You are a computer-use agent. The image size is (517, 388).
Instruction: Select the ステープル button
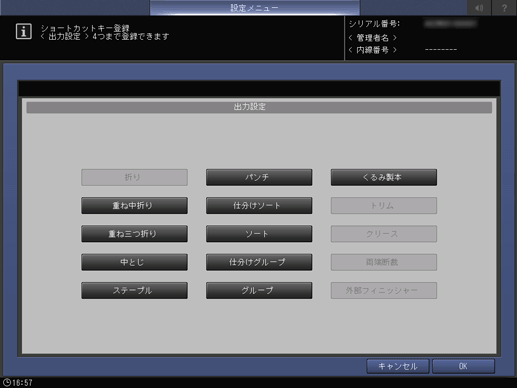(x=134, y=291)
